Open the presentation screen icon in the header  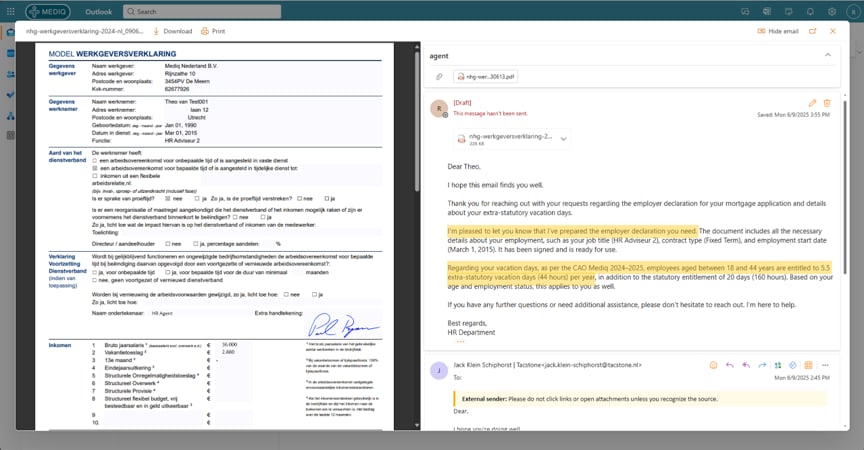coord(789,12)
